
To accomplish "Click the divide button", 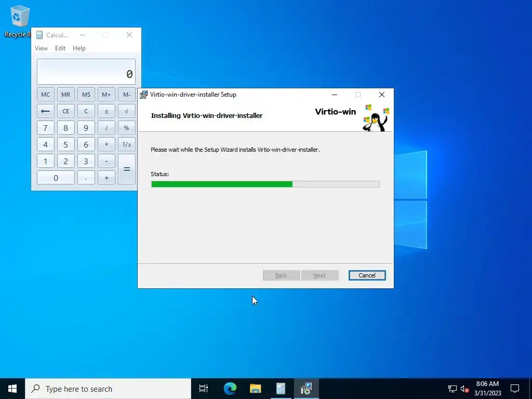I will [x=106, y=128].
